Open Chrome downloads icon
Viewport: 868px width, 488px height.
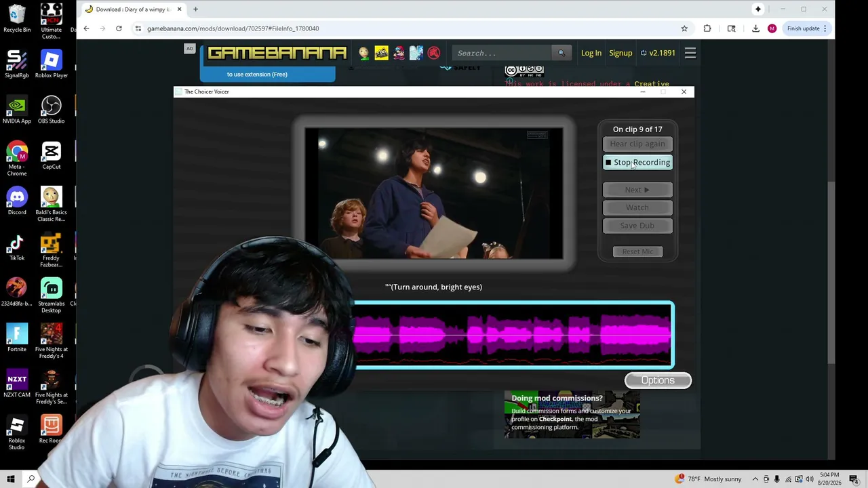point(755,28)
